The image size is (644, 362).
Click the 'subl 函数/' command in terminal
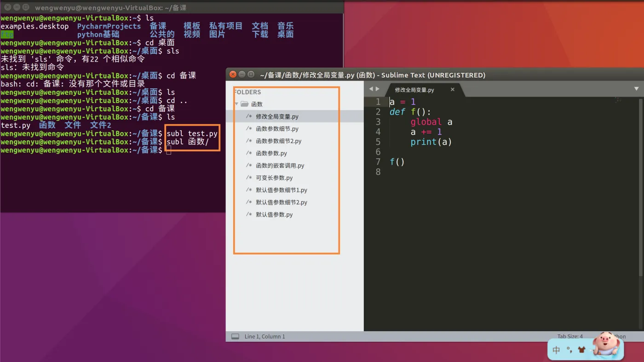point(188,142)
